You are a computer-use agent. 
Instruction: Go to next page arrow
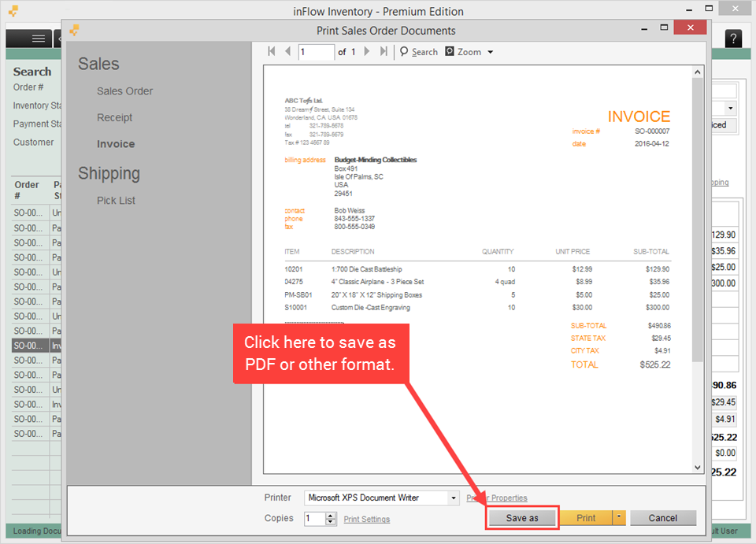[367, 52]
